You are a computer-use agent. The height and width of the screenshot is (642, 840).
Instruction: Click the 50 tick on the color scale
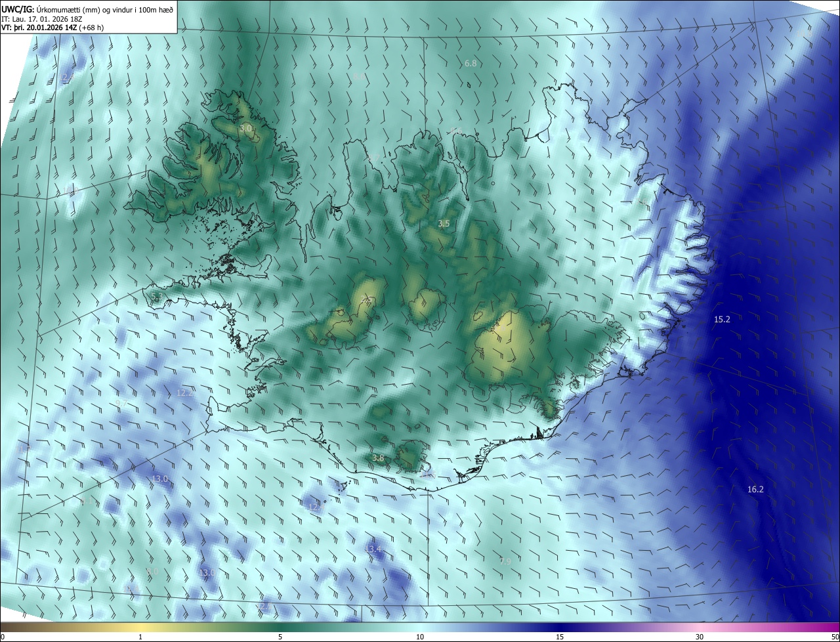835,637
